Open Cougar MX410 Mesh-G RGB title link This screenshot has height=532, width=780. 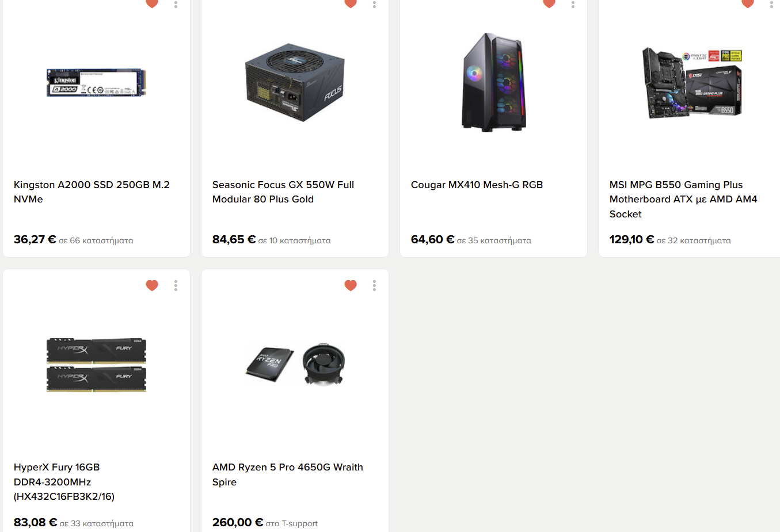point(477,185)
